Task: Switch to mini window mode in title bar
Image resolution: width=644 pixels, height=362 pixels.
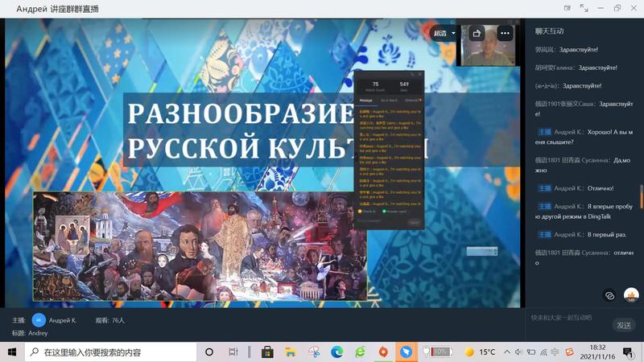Action: click(x=568, y=8)
